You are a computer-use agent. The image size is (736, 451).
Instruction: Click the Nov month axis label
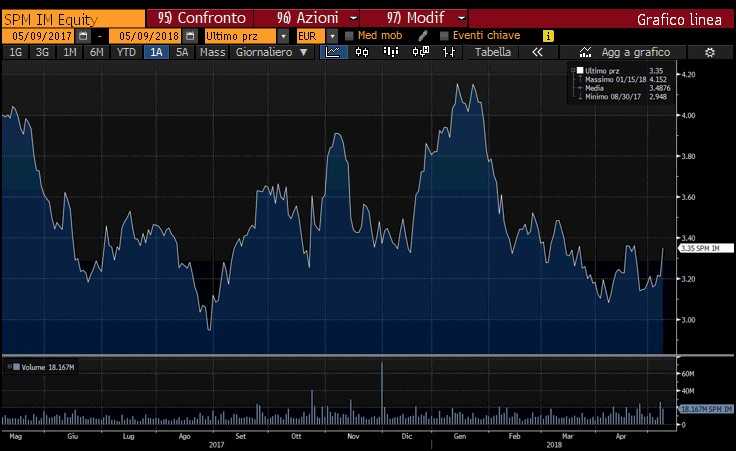(353, 436)
